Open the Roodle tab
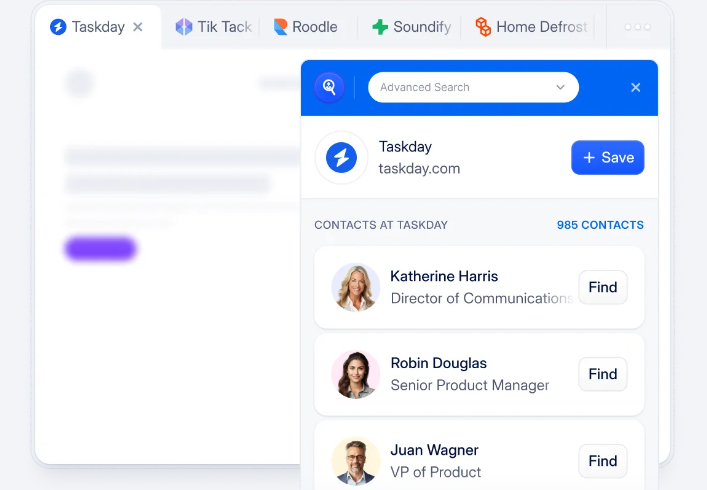 [x=305, y=27]
